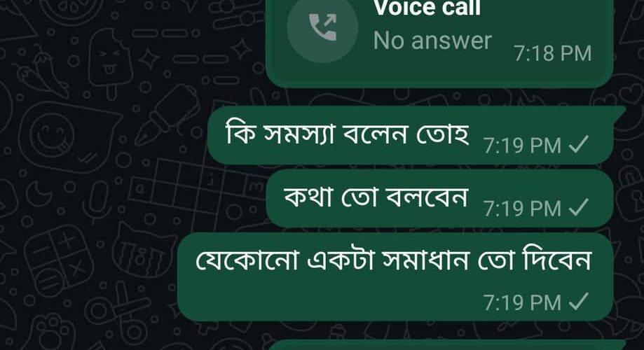Tap the partially visible bubble at bottom
Image resolution: width=644 pixels, height=350 pixels.
tap(447, 344)
